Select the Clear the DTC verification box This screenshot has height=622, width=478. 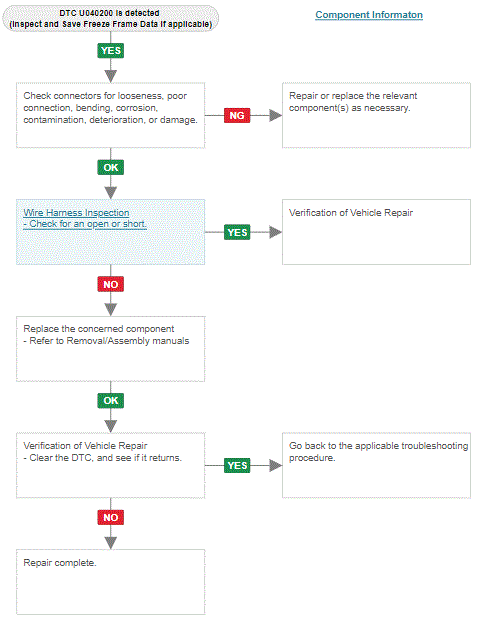point(111,465)
